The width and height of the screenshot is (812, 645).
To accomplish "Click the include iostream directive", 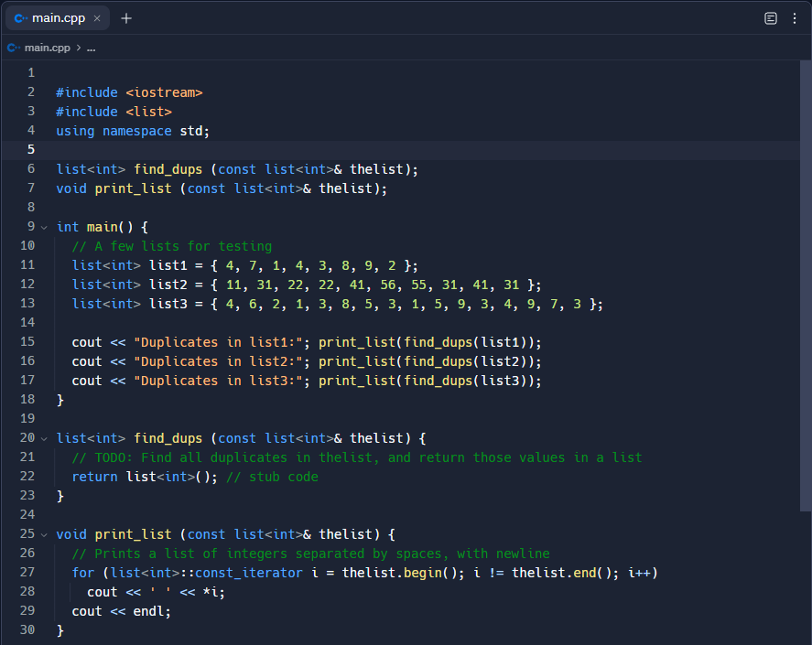I will pos(128,91).
